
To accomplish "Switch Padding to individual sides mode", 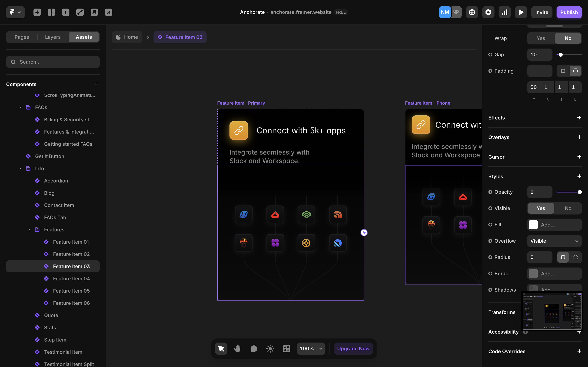I will pos(575,71).
